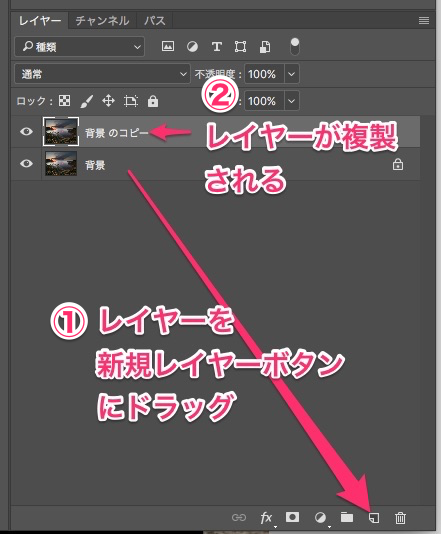441x534 pixels.
Task: Filter layers by shape layers
Action: [240, 46]
